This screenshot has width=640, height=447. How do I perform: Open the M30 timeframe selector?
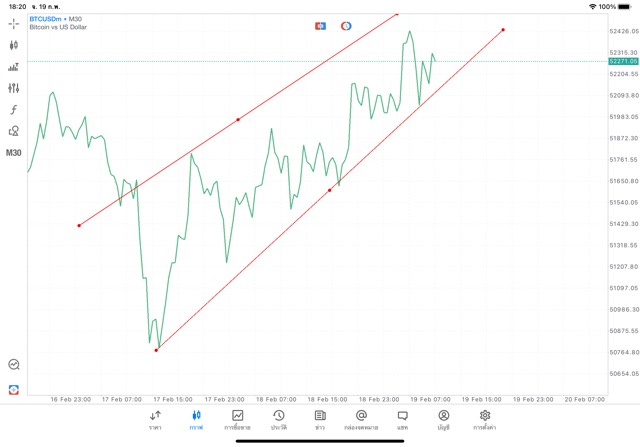click(x=14, y=153)
